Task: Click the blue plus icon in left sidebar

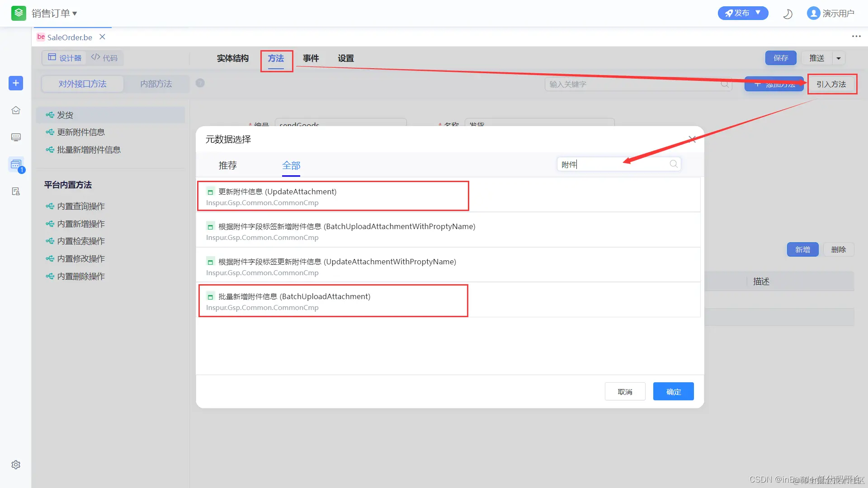Action: pyautogui.click(x=16, y=83)
